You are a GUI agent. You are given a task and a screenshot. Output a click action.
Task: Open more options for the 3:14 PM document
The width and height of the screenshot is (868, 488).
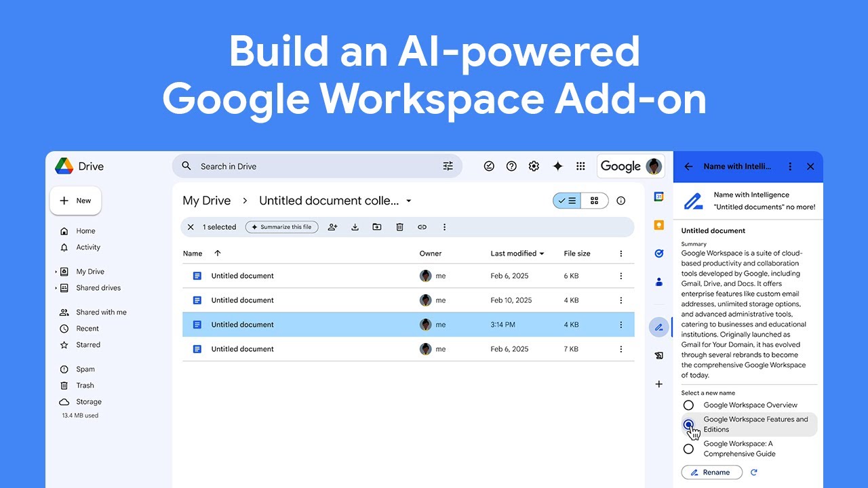point(620,325)
